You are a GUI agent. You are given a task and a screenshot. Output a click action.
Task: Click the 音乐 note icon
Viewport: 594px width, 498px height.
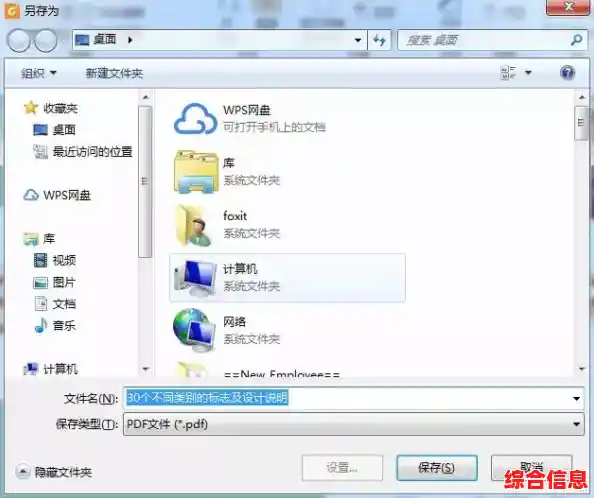[41, 325]
